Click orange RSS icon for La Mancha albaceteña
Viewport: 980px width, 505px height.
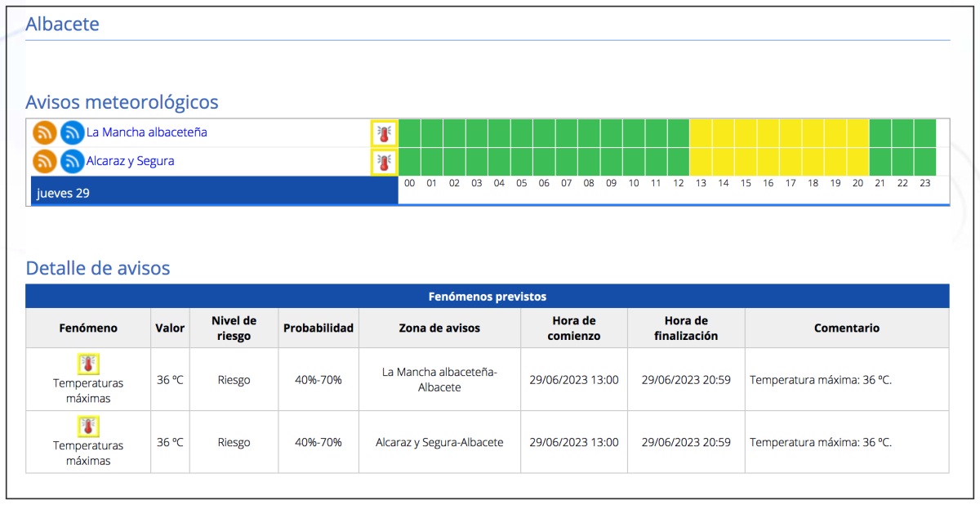click(x=45, y=132)
